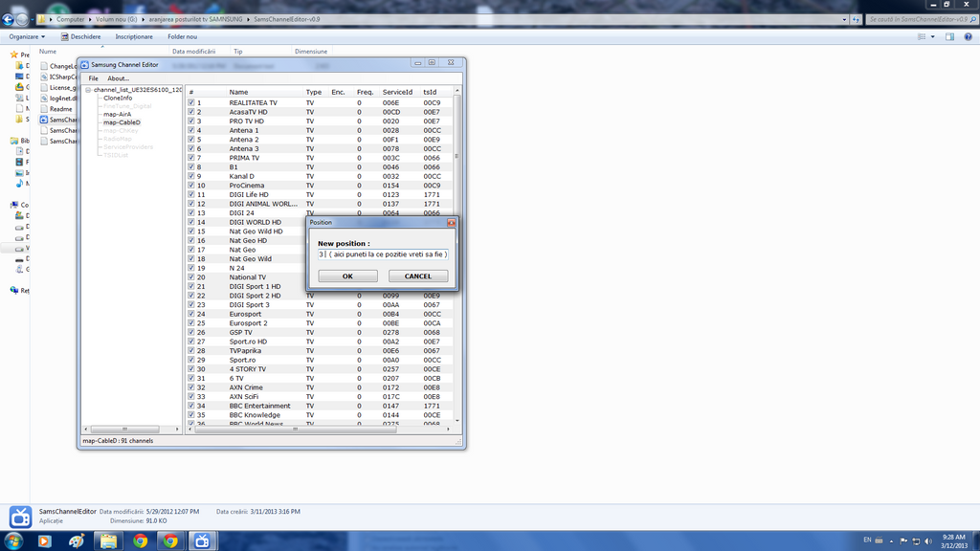The height and width of the screenshot is (551, 980).
Task: Close the Position dialog with red X
Action: (x=452, y=222)
